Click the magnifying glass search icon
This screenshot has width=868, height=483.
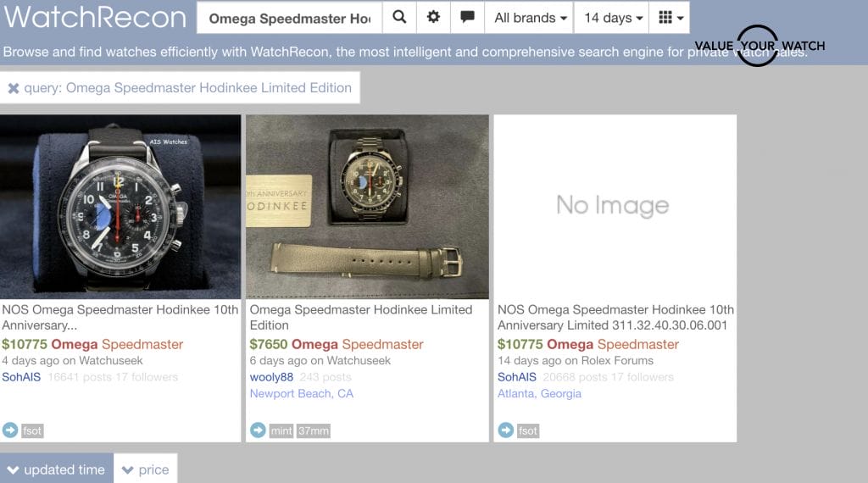click(399, 18)
